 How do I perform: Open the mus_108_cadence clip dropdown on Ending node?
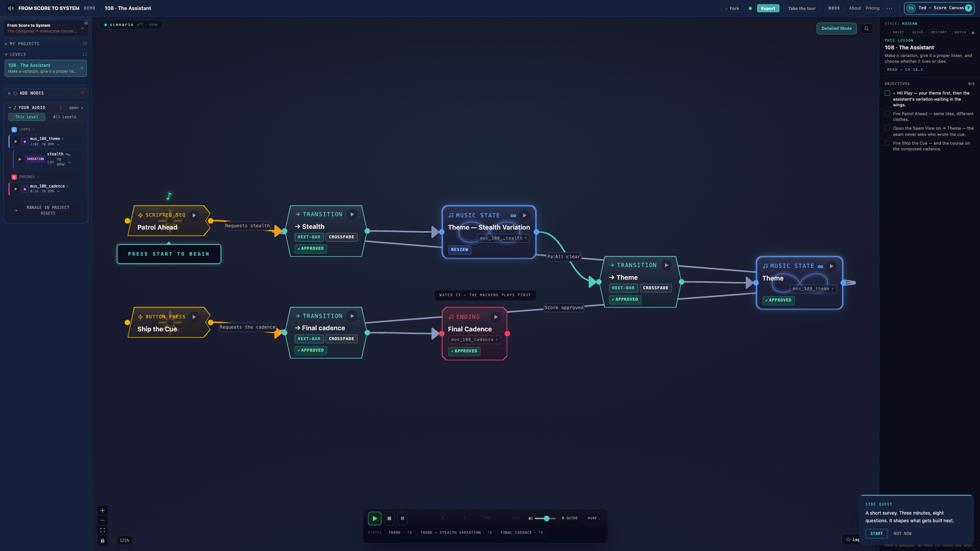[x=474, y=340]
